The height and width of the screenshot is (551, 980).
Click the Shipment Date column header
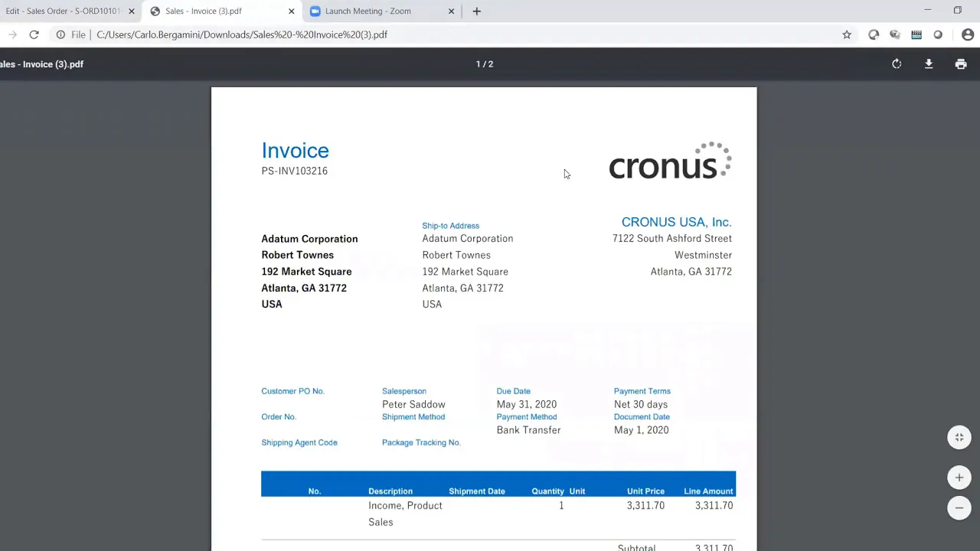tap(477, 491)
